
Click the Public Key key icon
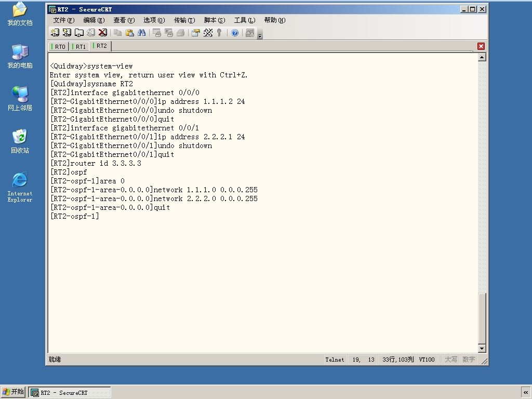(220, 33)
